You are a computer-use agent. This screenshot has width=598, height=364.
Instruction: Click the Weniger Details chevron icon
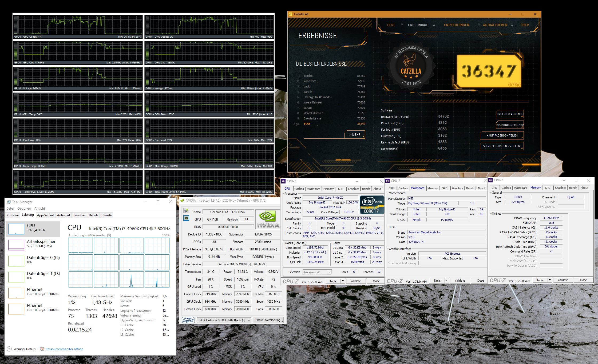pos(9,349)
